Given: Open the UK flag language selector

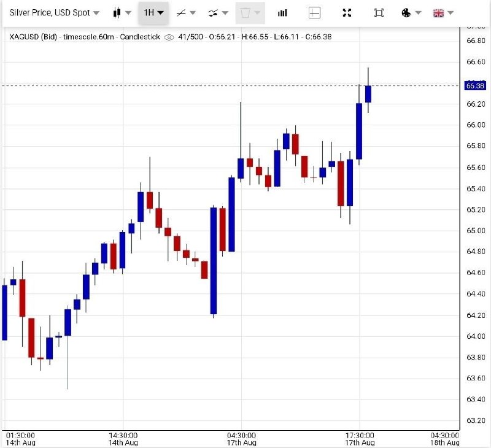Looking at the screenshot, I should click(438, 13).
